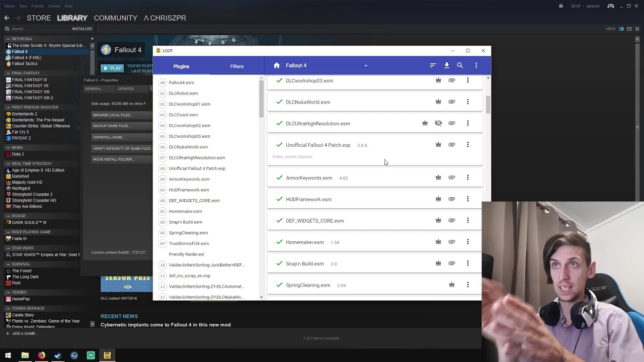
Task: Click the LOOT sort plugins icon
Action: [433, 65]
